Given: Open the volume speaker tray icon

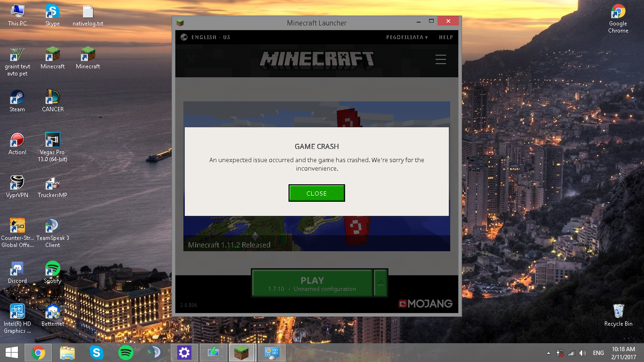Looking at the screenshot, I should (583, 353).
